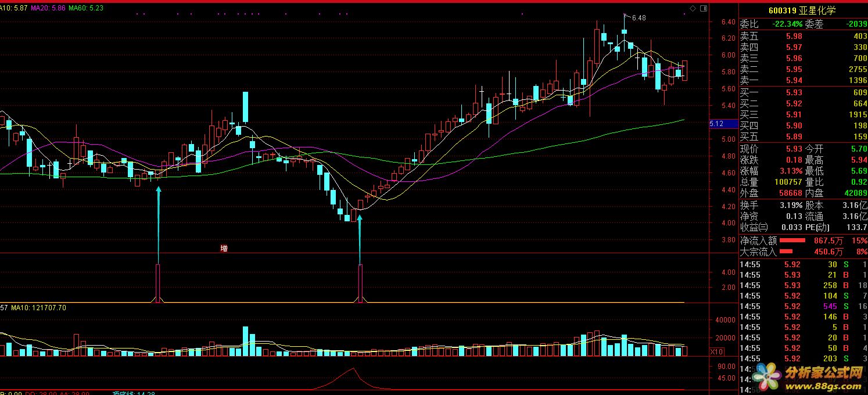Click the 最高 5.94 high value
868x395 pixels.
click(x=835, y=160)
